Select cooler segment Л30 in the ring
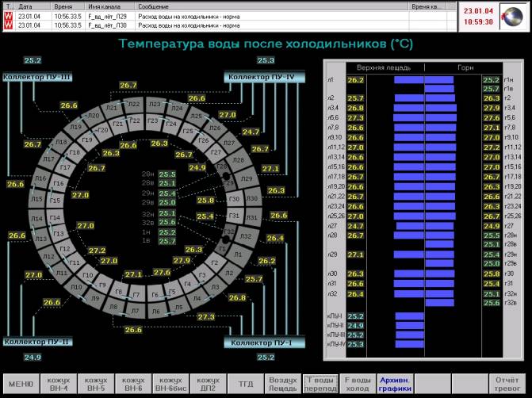This screenshot has height=398, width=532. 253,197
